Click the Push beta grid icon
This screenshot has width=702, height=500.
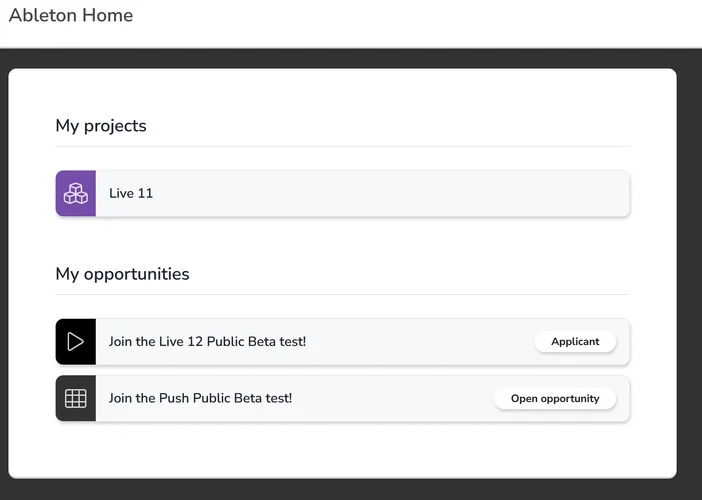coord(76,398)
